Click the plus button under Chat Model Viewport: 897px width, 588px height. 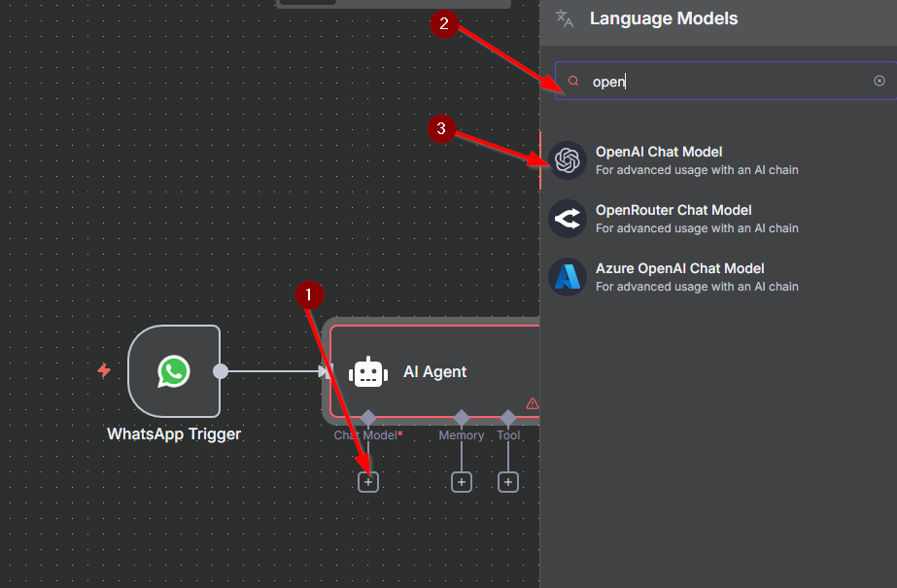click(368, 482)
